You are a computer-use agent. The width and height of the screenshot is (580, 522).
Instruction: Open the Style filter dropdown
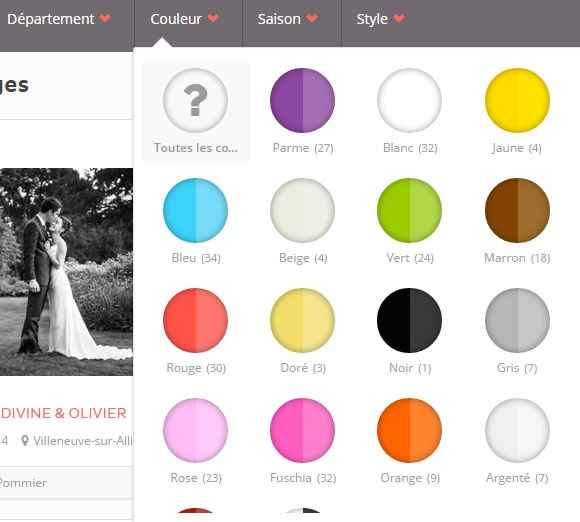381,19
